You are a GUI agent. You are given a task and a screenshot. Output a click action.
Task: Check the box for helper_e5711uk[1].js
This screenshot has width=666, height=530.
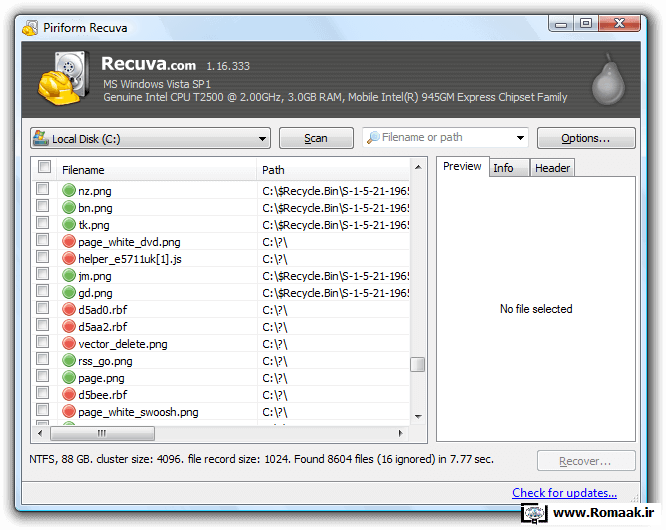[x=42, y=257]
